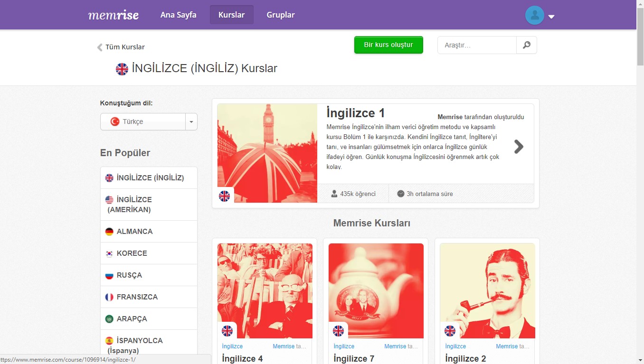Click Memrise author link on İngilizce 2 card
This screenshot has width=644, height=364.
(507, 346)
